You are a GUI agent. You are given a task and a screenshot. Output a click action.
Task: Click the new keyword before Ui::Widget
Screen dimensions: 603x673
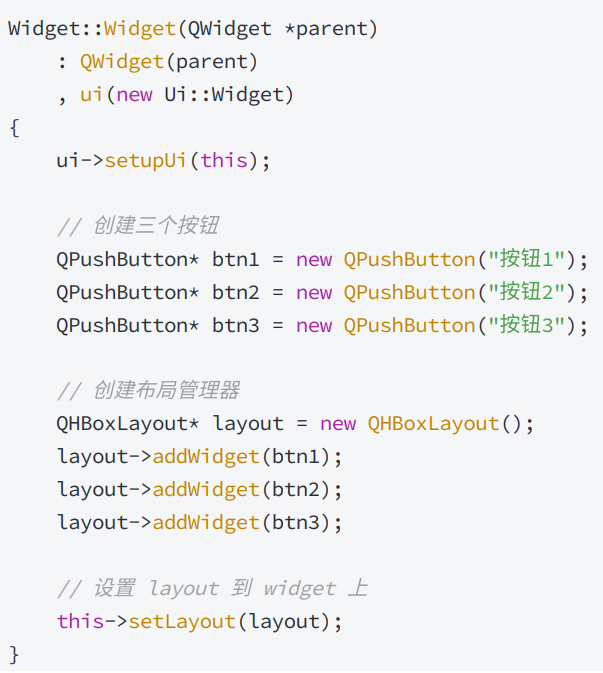(134, 95)
